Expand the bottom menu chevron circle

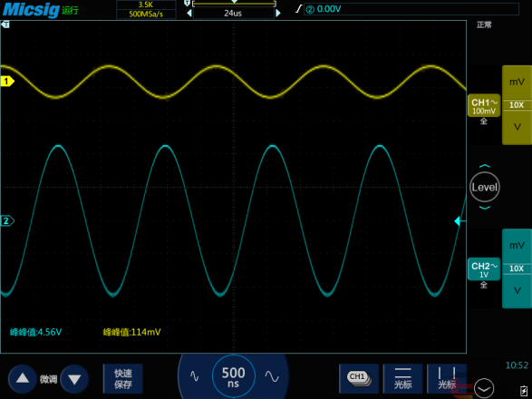coord(484,388)
